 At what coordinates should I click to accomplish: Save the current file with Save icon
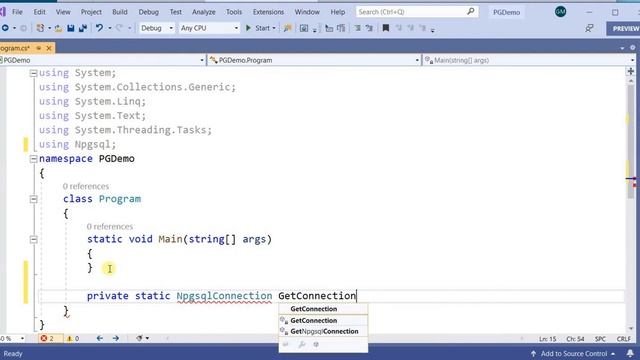[x=71, y=28]
